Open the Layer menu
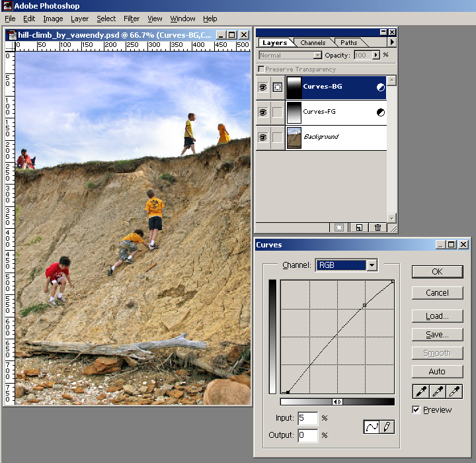 point(79,19)
